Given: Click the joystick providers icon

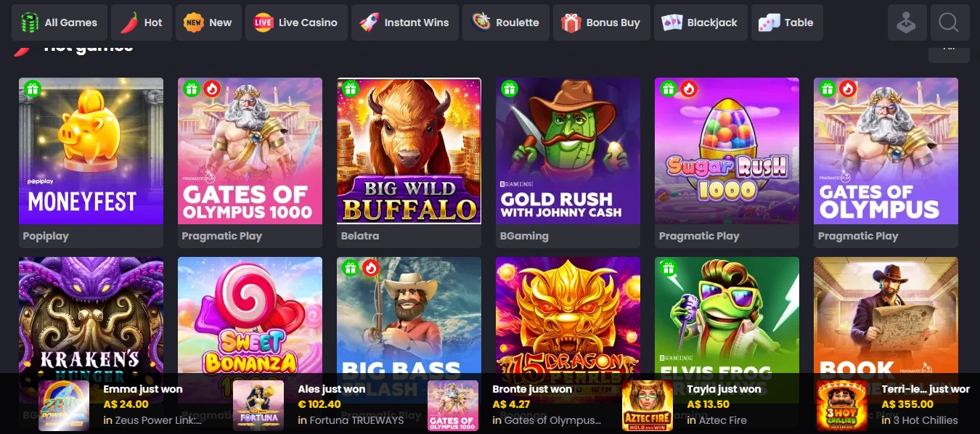Looking at the screenshot, I should pyautogui.click(x=906, y=22).
